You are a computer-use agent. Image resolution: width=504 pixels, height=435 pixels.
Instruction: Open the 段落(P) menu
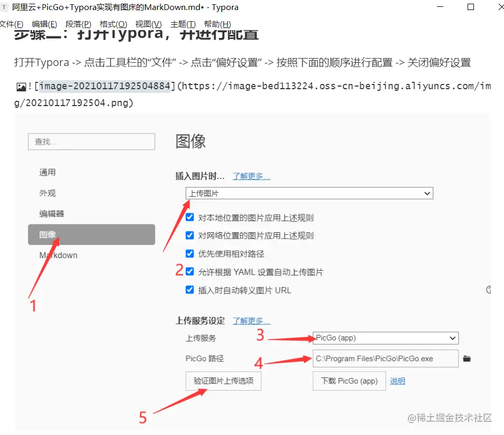point(78,24)
